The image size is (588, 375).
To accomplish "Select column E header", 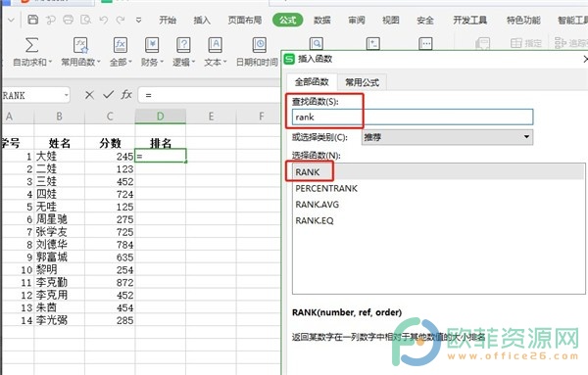I will 211,117.
